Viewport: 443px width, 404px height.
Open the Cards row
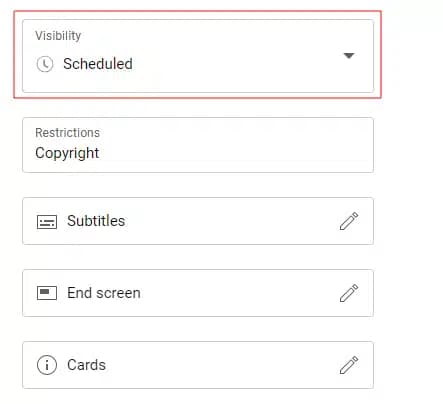tap(198, 365)
